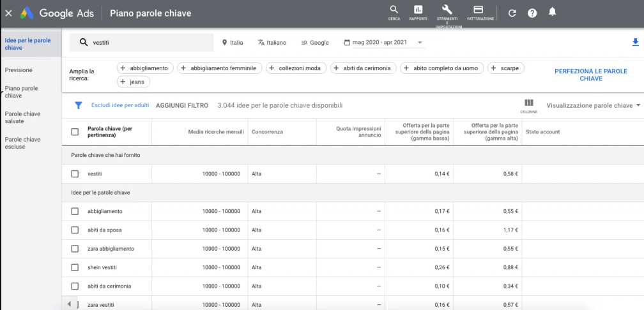Expand Visualizzazione parole chiave dropdown

click(x=593, y=105)
